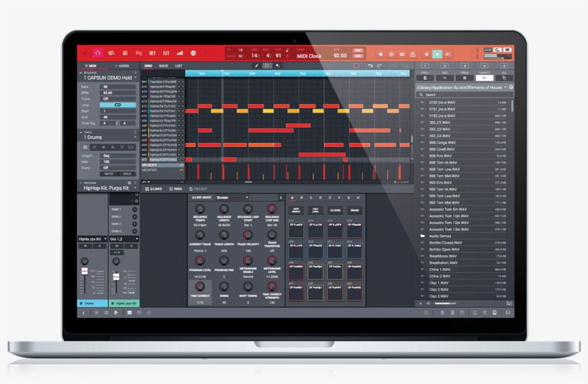
Task: Click the undo arrow icon
Action: [370, 66]
